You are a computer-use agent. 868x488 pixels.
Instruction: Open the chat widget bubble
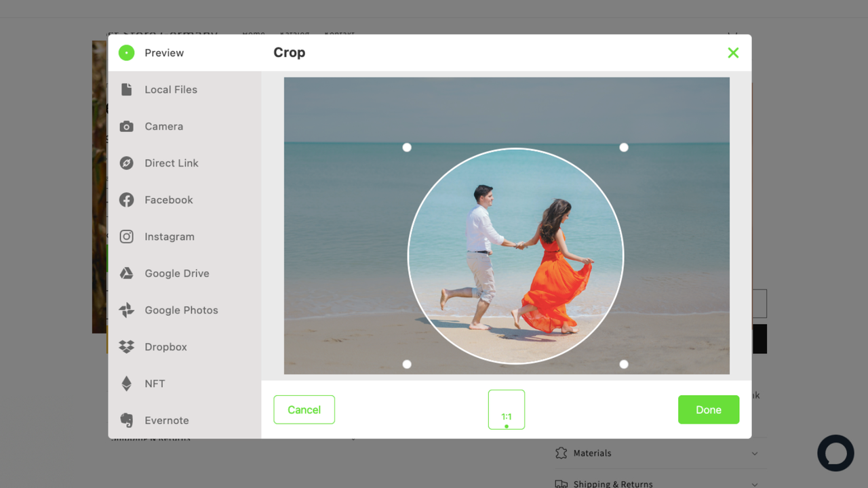coord(835,453)
